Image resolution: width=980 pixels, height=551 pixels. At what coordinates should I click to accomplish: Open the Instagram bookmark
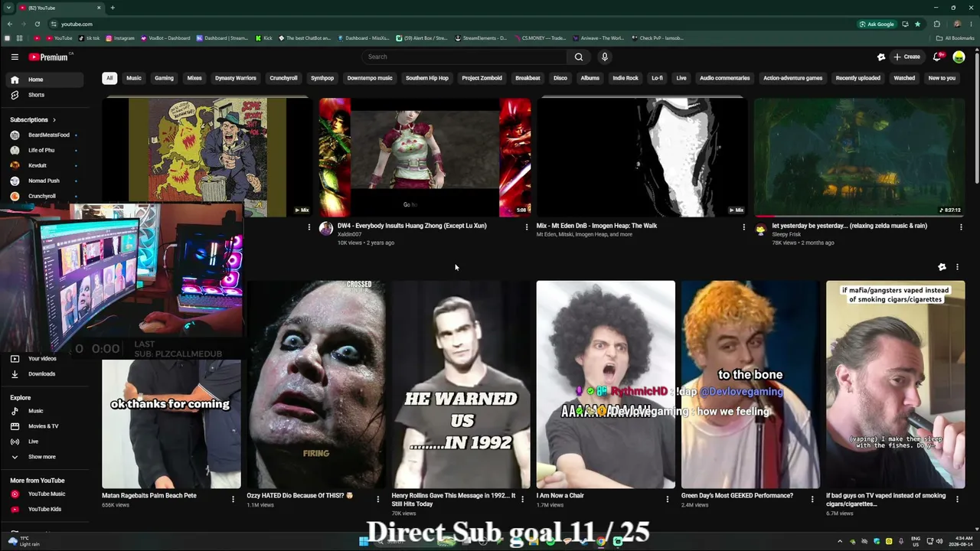(x=120, y=37)
